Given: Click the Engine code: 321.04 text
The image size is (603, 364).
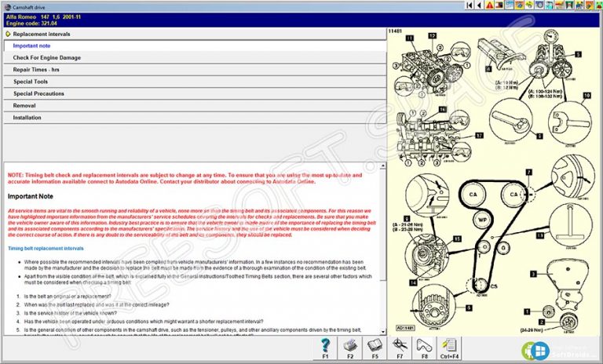Looking at the screenshot, I should point(31,24).
